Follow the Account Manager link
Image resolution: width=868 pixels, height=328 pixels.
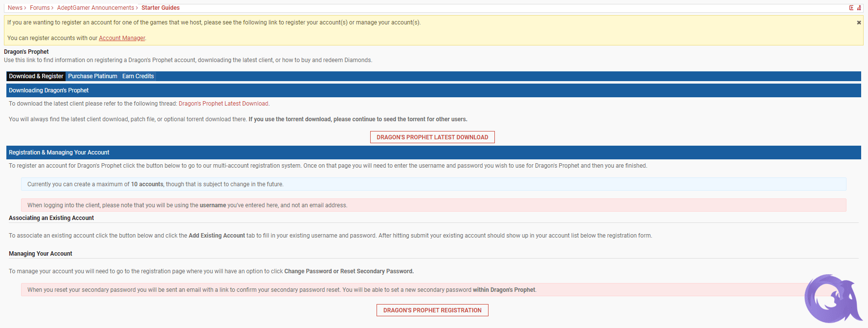[122, 38]
